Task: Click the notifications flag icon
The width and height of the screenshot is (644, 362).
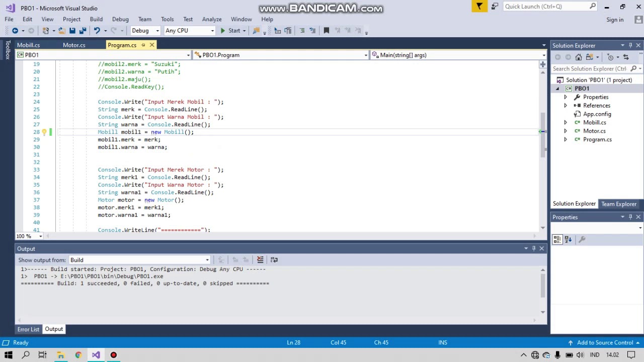Action: (x=479, y=7)
